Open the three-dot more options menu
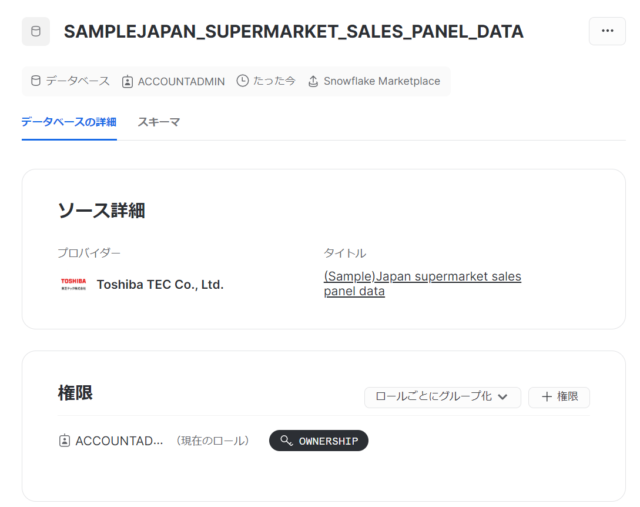640x507 pixels. pos(607,31)
